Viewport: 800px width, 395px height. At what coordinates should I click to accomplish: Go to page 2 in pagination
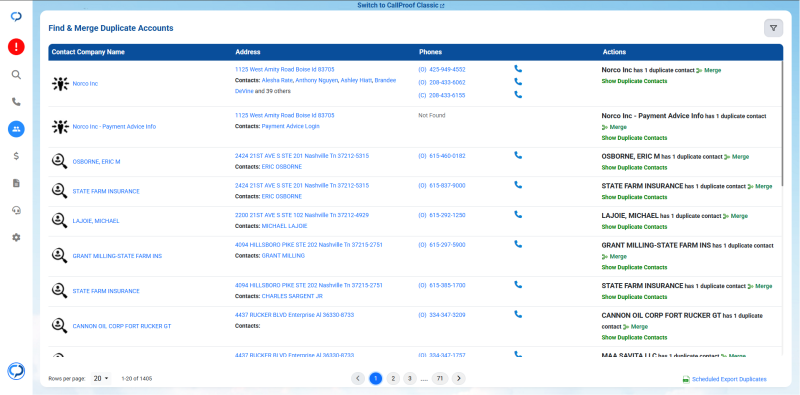click(x=392, y=378)
